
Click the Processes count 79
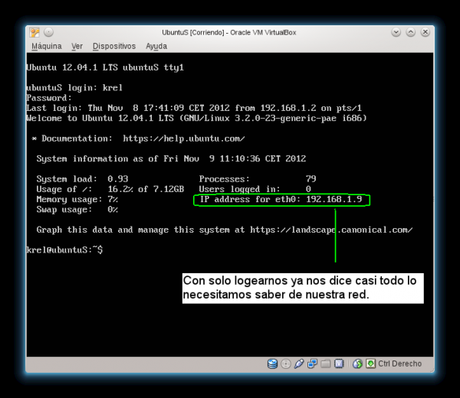click(311, 179)
